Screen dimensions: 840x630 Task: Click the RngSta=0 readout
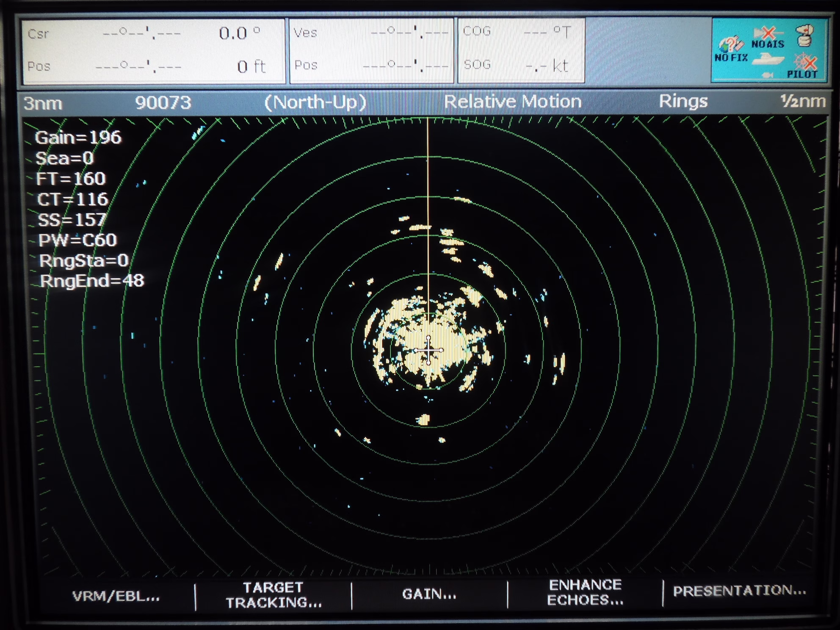[84, 260]
